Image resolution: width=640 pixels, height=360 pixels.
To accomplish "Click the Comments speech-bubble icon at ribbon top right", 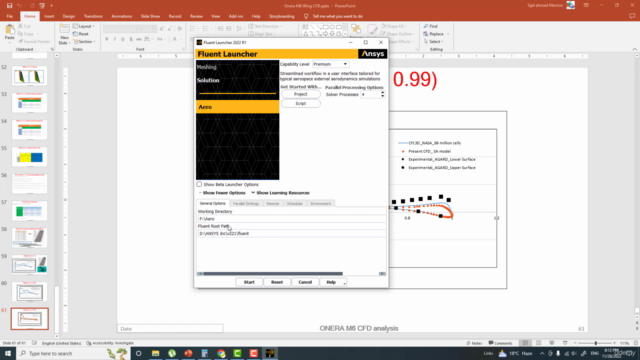I will coord(632,16).
